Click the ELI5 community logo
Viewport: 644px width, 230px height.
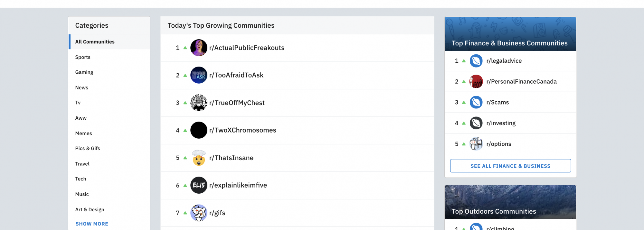tap(199, 185)
